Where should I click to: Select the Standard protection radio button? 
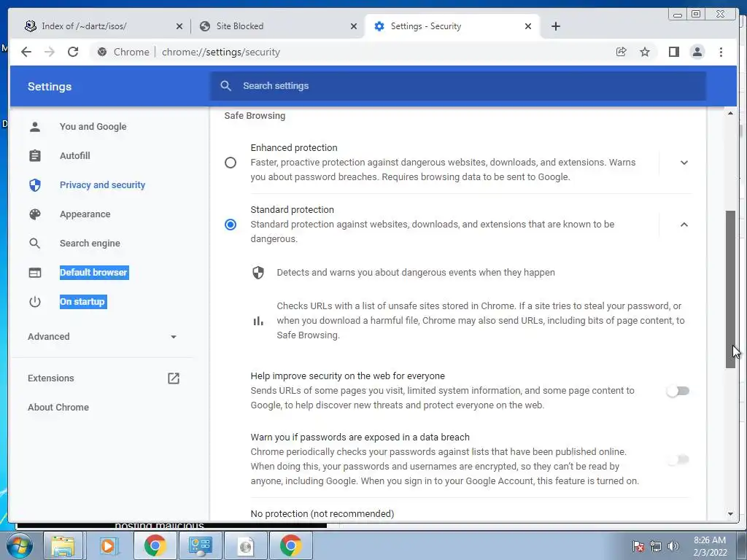coord(231,225)
